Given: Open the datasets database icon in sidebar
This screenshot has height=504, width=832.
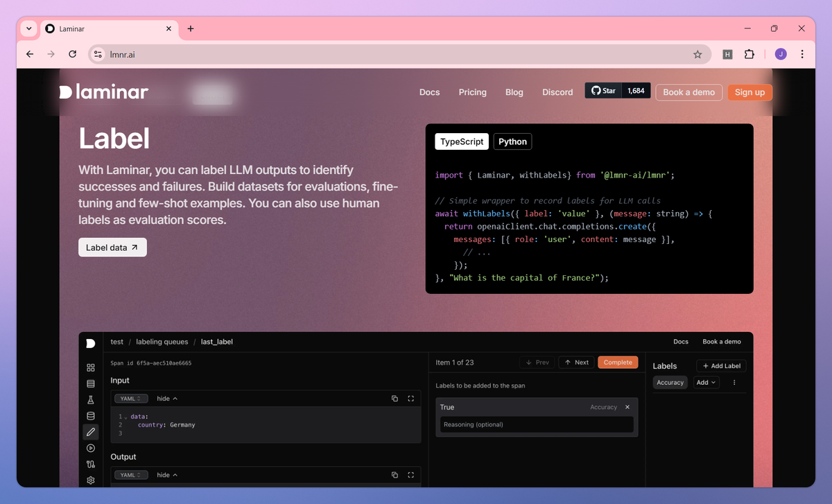Looking at the screenshot, I should tap(91, 416).
